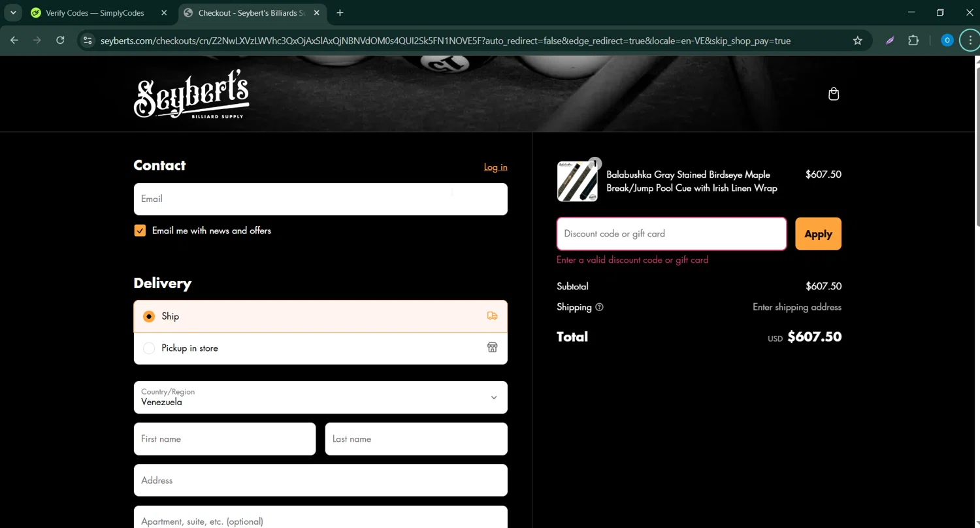980x528 pixels.
Task: Go back to the previous page
Action: tap(14, 41)
